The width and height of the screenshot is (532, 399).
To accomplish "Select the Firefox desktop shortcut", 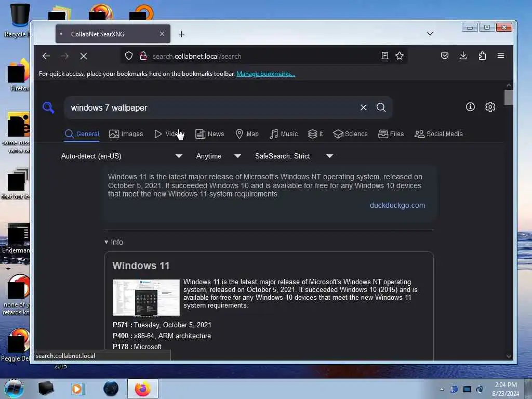I will pyautogui.click(x=18, y=75).
